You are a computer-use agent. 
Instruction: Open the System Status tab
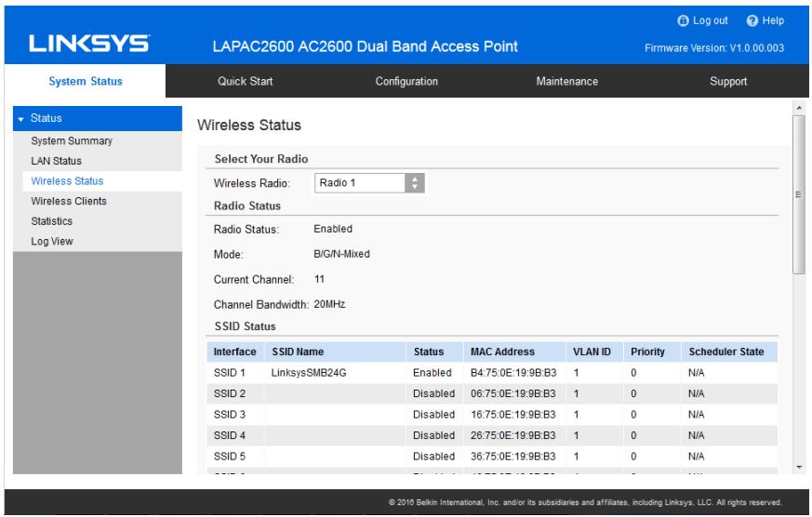pos(86,81)
